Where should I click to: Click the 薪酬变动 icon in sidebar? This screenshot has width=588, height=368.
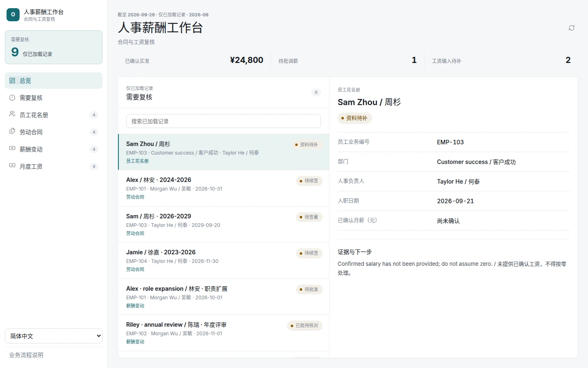(12, 149)
